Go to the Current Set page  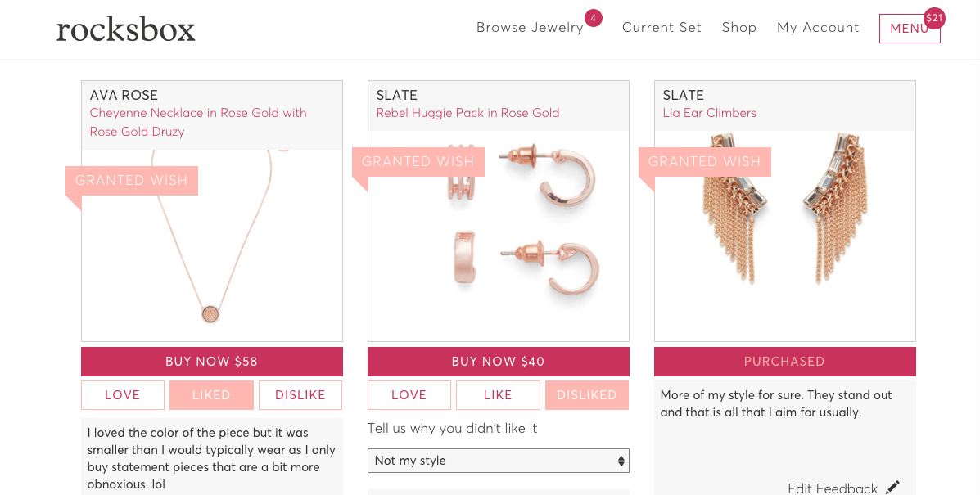point(662,28)
